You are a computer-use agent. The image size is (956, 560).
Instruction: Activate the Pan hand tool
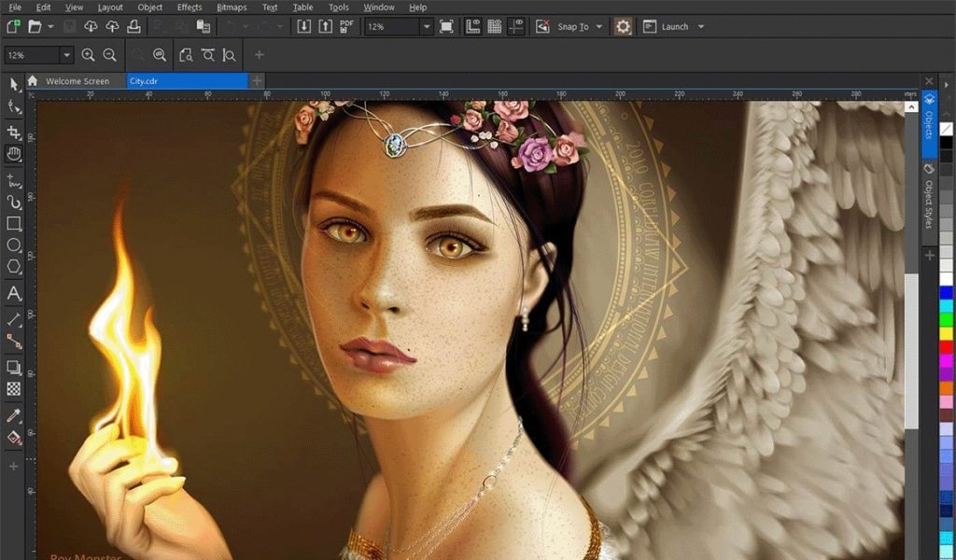[x=13, y=154]
